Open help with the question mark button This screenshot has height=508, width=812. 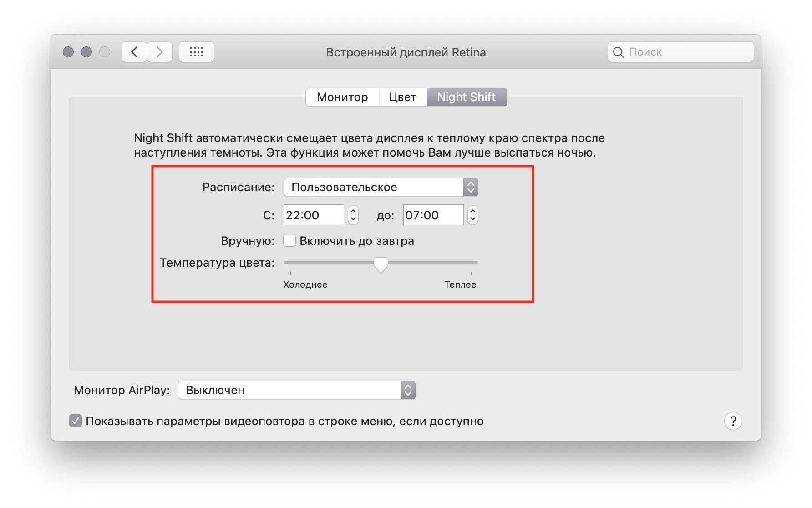pyautogui.click(x=733, y=421)
